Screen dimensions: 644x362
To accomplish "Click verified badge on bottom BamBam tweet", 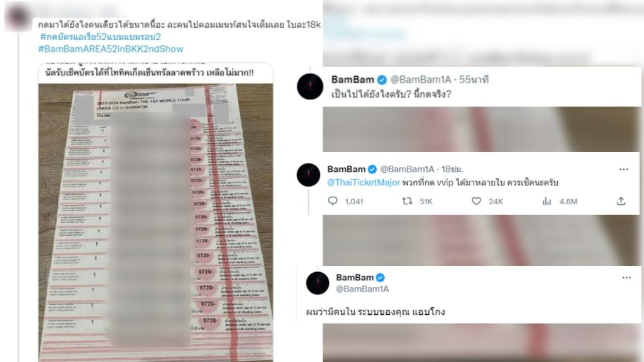I will pyautogui.click(x=380, y=277).
